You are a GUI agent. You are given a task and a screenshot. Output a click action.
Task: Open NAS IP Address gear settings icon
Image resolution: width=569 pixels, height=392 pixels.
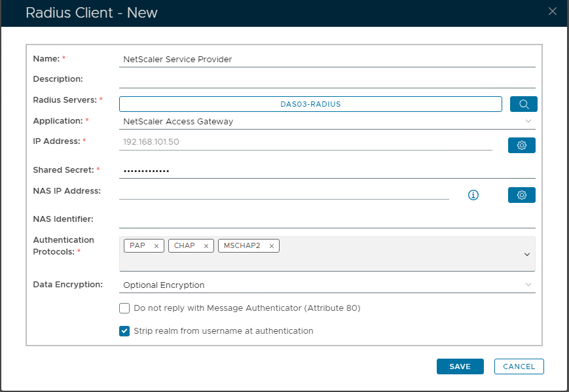521,195
